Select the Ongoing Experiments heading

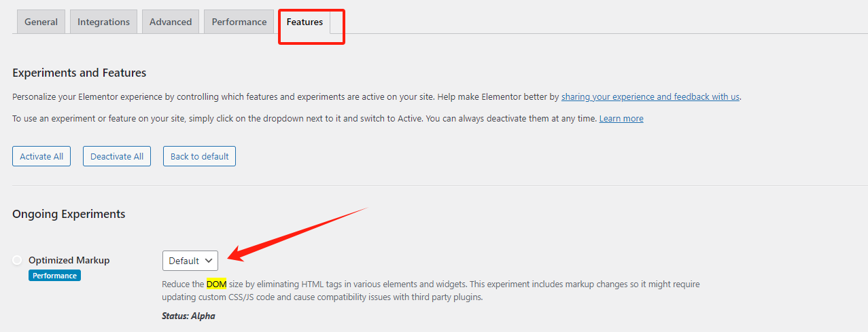(x=69, y=214)
